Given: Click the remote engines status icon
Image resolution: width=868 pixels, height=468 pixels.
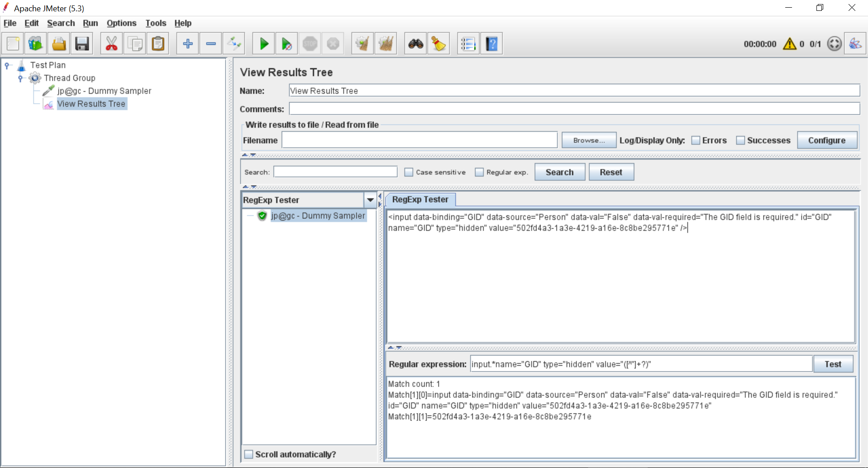Looking at the screenshot, I should tap(835, 44).
